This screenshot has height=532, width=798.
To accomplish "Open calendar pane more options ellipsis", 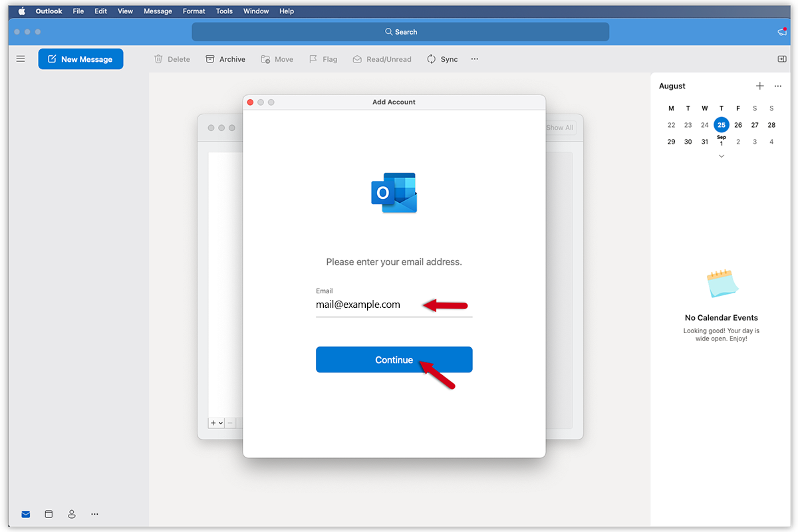I will (778, 86).
